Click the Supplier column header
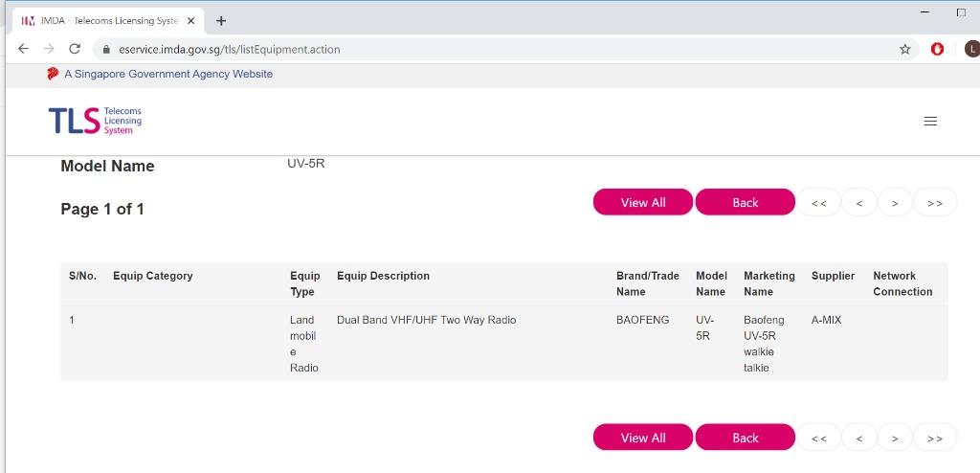This screenshot has height=473, width=980. (834, 276)
